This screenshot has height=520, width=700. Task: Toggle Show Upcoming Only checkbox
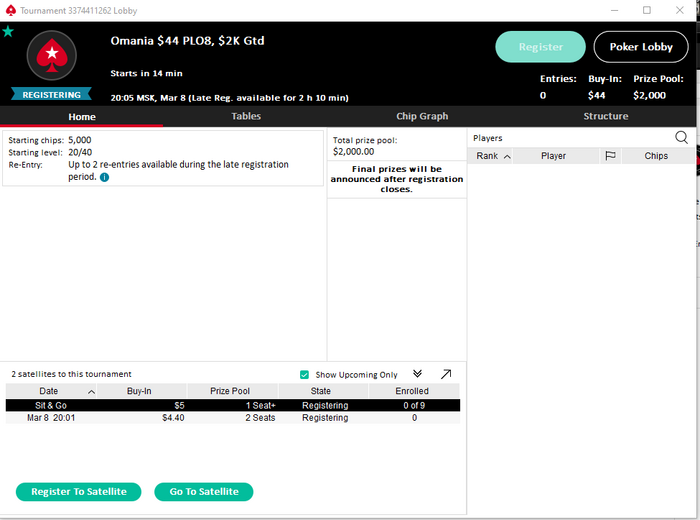(x=304, y=374)
